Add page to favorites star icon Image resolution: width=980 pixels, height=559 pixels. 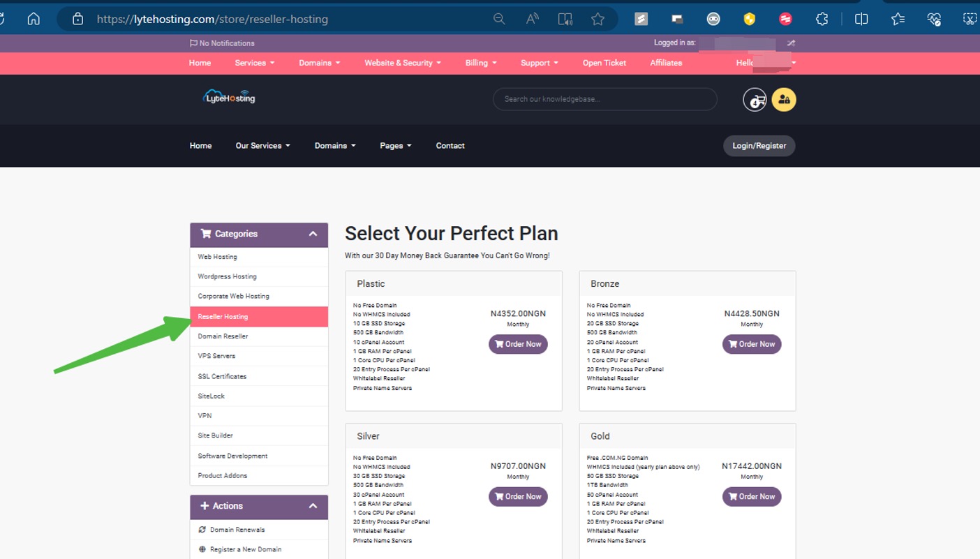pos(598,19)
